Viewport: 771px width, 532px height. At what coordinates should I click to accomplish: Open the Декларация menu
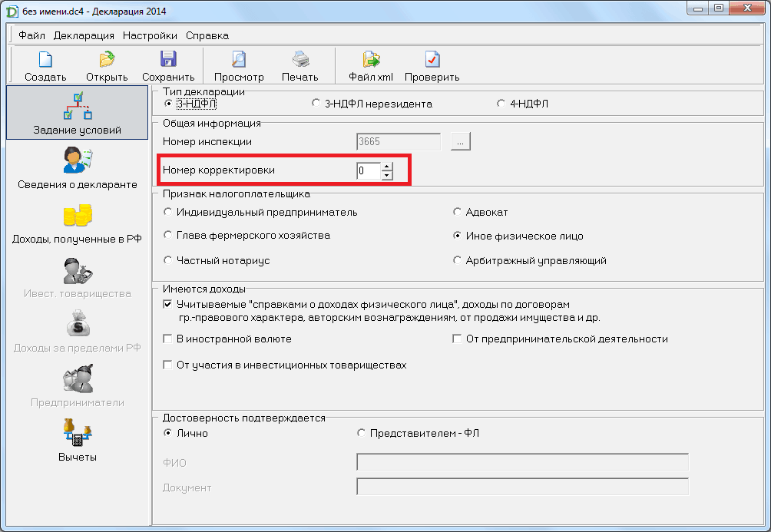point(84,35)
